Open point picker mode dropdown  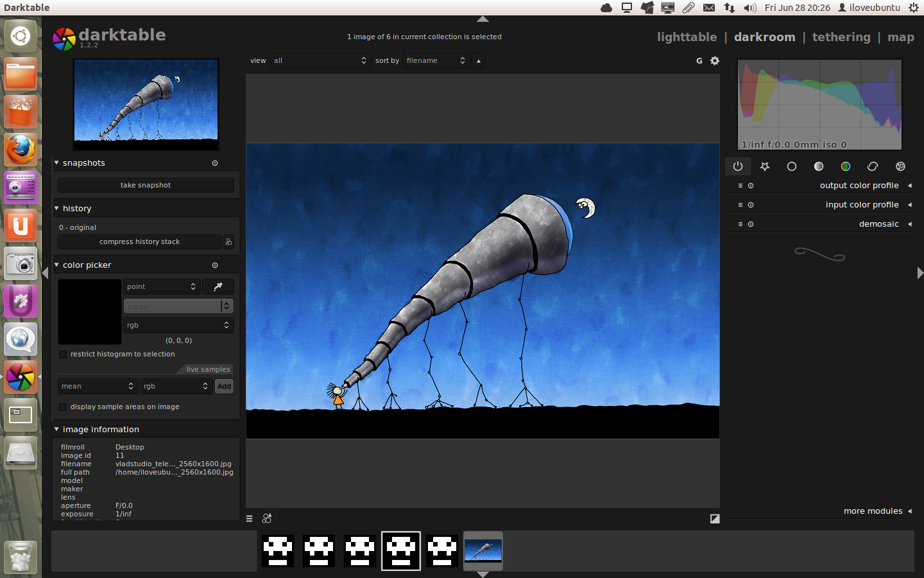(x=162, y=286)
